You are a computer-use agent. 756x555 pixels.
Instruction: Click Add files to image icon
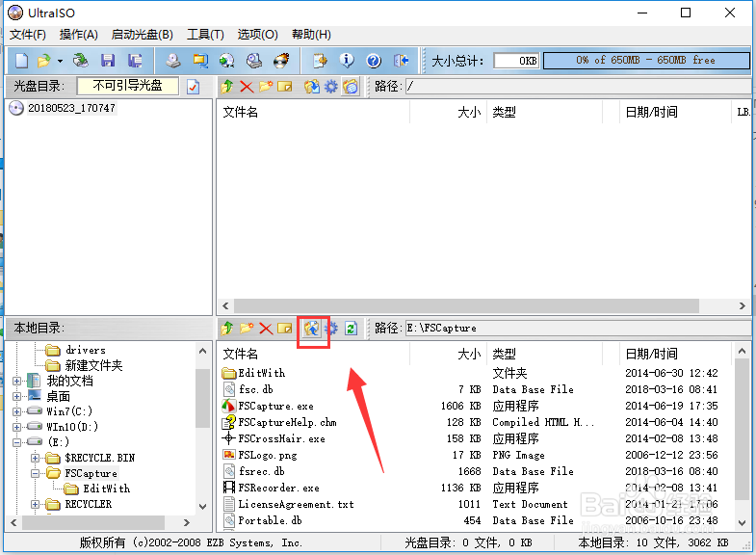coord(312,329)
